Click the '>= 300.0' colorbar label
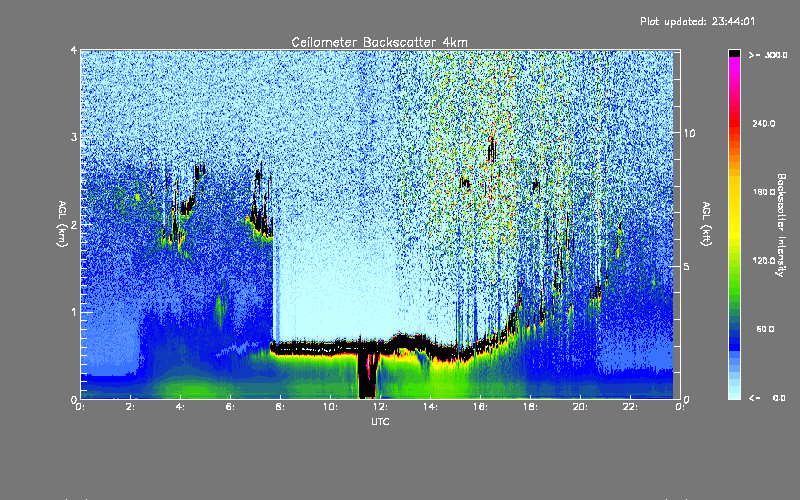The width and height of the screenshot is (800, 500). point(768,55)
